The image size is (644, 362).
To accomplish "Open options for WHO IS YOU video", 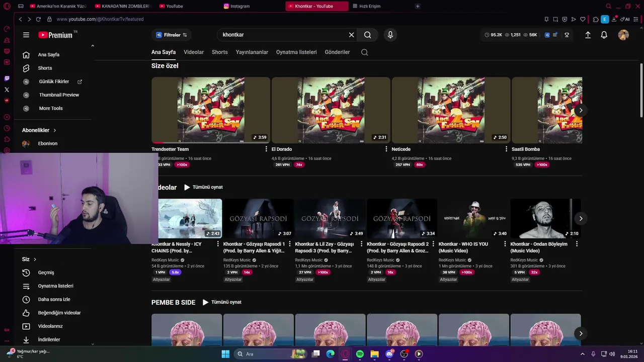I will click(505, 244).
